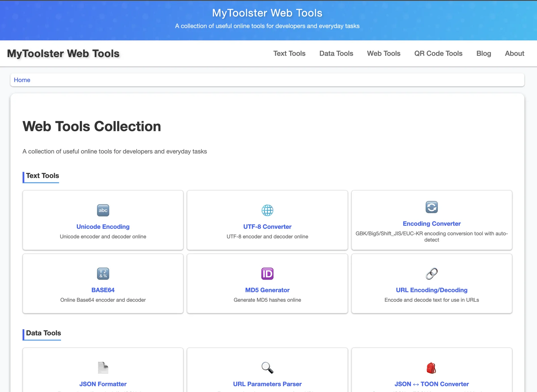Image resolution: width=537 pixels, height=392 pixels.
Task: Click the red backpack icon for TOON Converter
Action: [432, 368]
